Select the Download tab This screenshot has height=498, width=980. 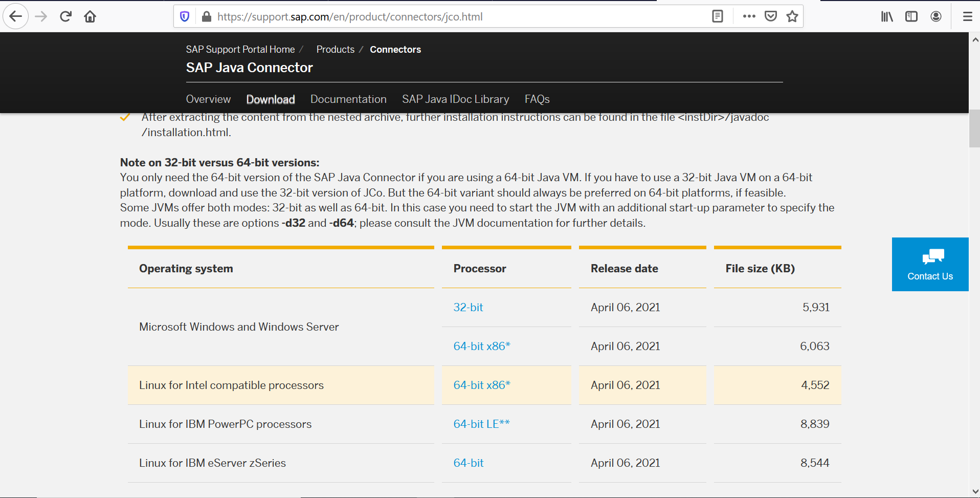(271, 99)
